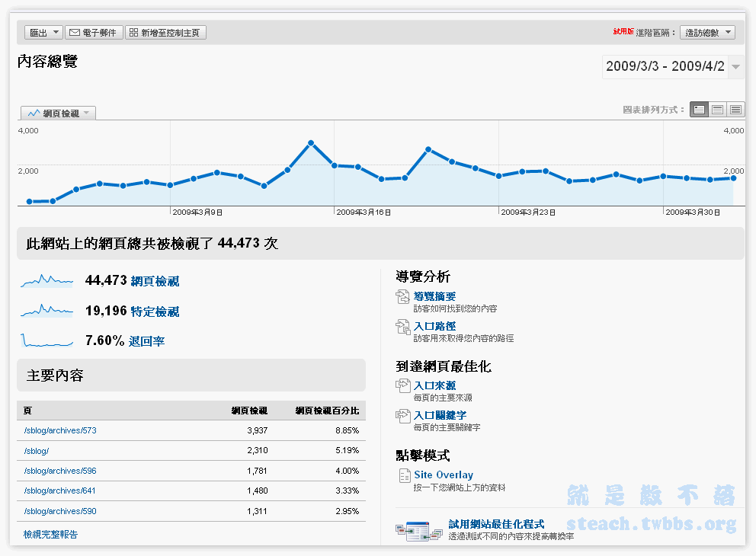Screen dimensions: 756x556
Task: Select the last chart layout mode on the right
Action: 735,110
